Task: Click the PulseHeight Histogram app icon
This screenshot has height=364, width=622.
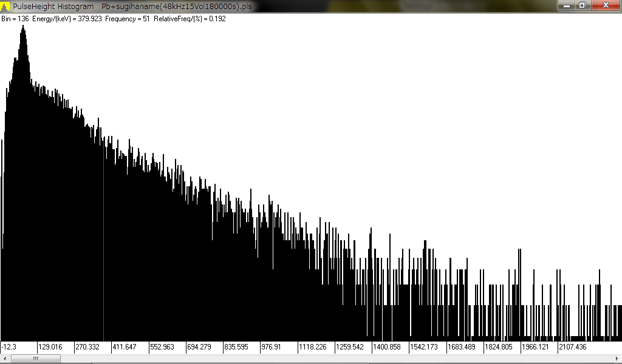Action: (x=5, y=6)
